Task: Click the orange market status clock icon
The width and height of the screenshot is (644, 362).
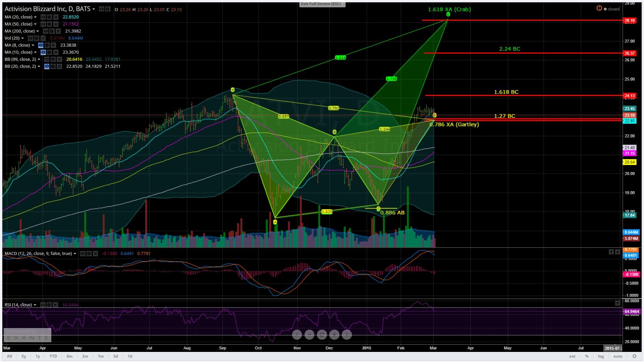Action: pyautogui.click(x=599, y=8)
